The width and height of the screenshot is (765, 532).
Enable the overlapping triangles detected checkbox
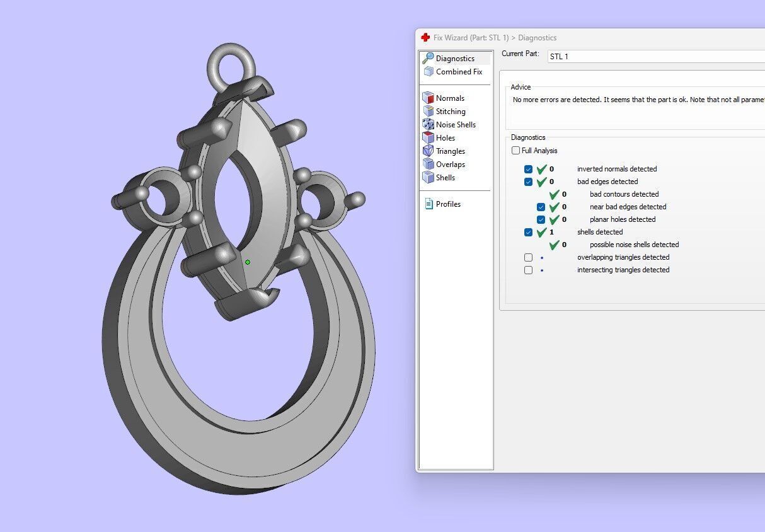(528, 257)
